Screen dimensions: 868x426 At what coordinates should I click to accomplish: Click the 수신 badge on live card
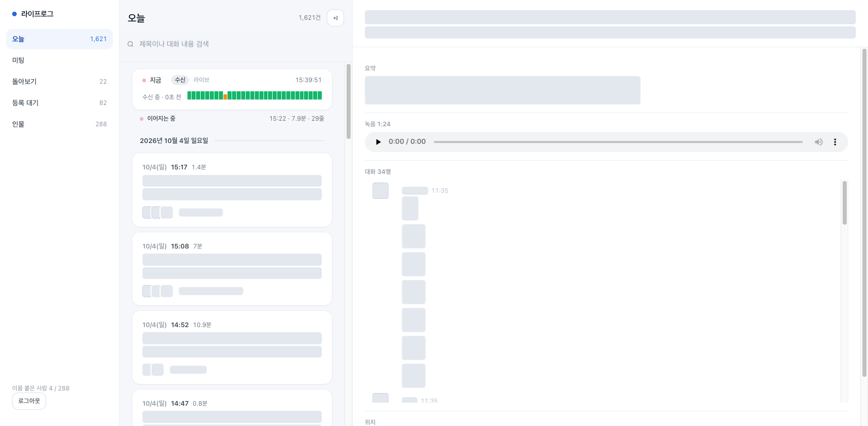180,80
